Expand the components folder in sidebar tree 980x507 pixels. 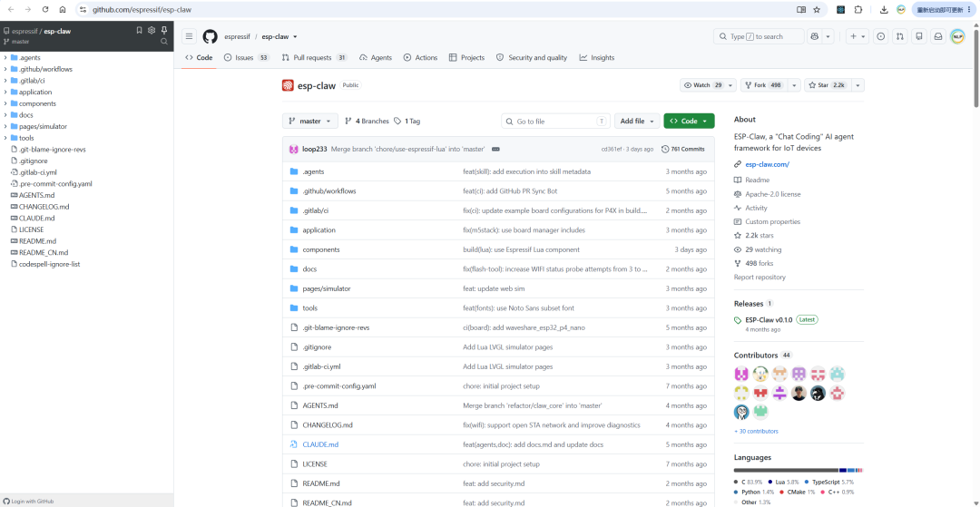click(5, 103)
